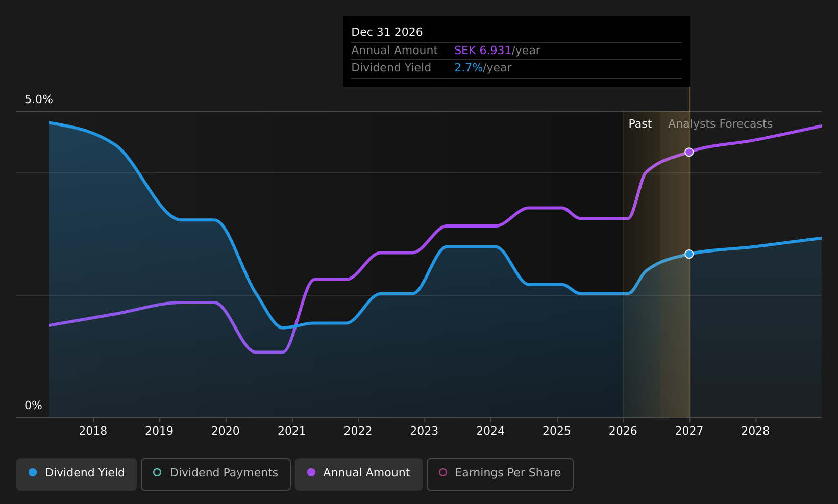The image size is (838, 504).
Task: Click the 2028 x-axis label
Action: [x=755, y=431]
